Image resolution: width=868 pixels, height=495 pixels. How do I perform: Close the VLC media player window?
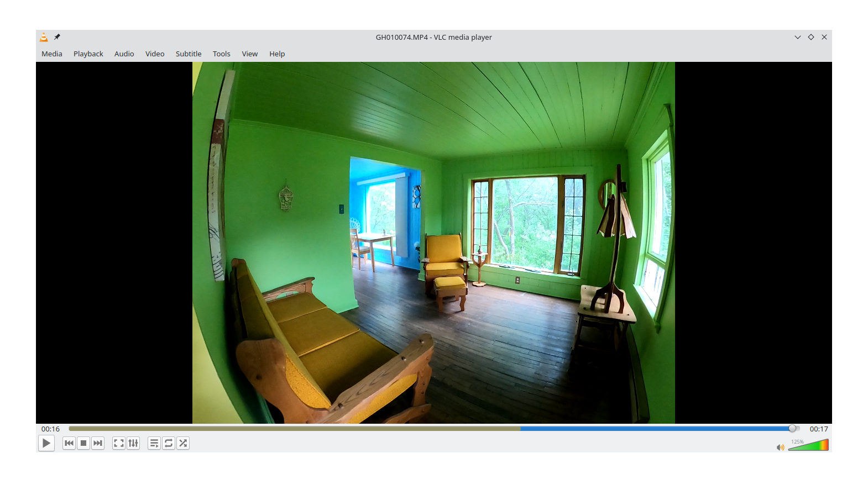pyautogui.click(x=824, y=37)
